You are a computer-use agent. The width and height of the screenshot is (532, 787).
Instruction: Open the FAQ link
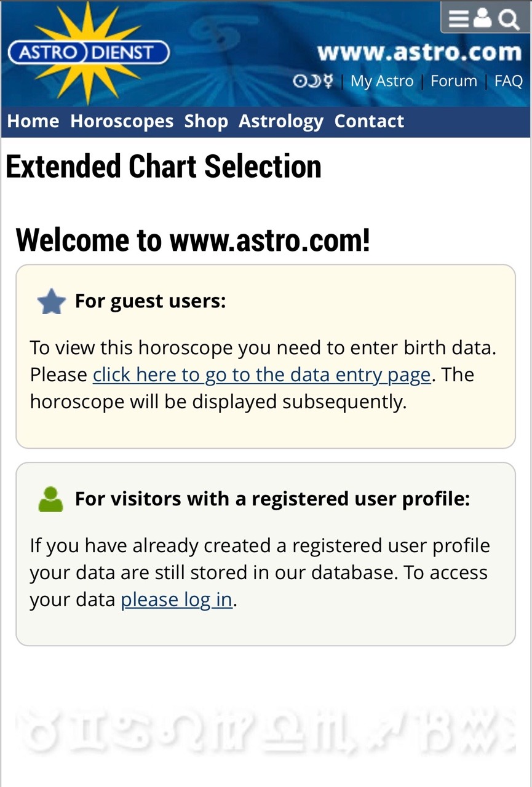pos(509,81)
